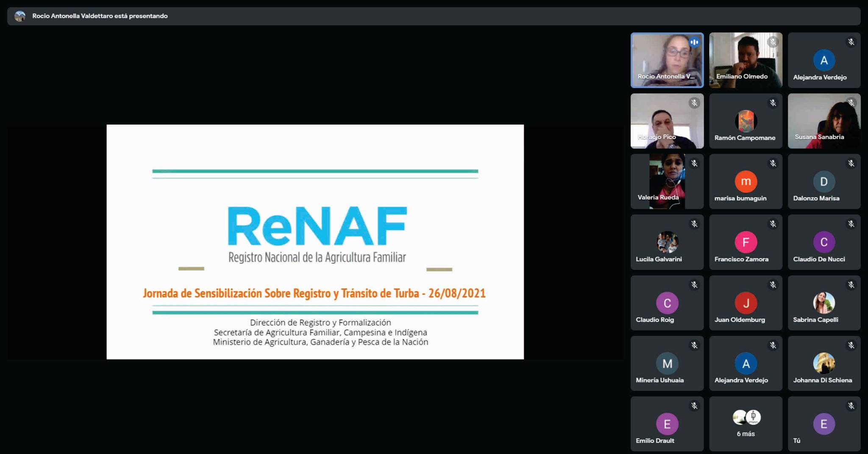Click the presenter's avatar in the top banner
This screenshot has width=868, height=454.
pos(19,16)
